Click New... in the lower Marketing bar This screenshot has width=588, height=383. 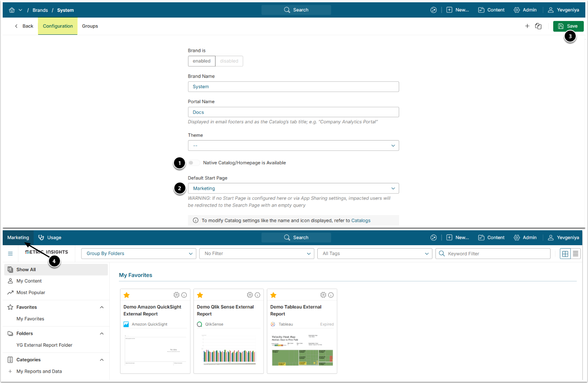458,238
